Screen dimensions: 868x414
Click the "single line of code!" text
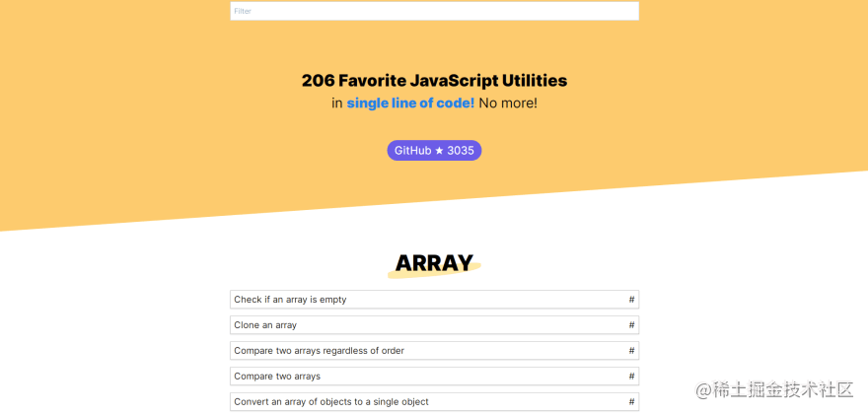(x=410, y=103)
